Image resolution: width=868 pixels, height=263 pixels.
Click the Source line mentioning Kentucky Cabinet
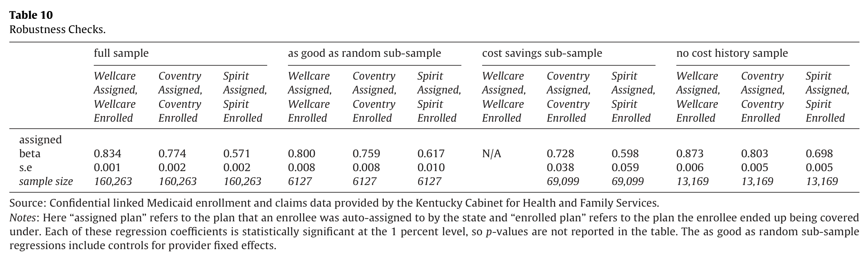334,203
